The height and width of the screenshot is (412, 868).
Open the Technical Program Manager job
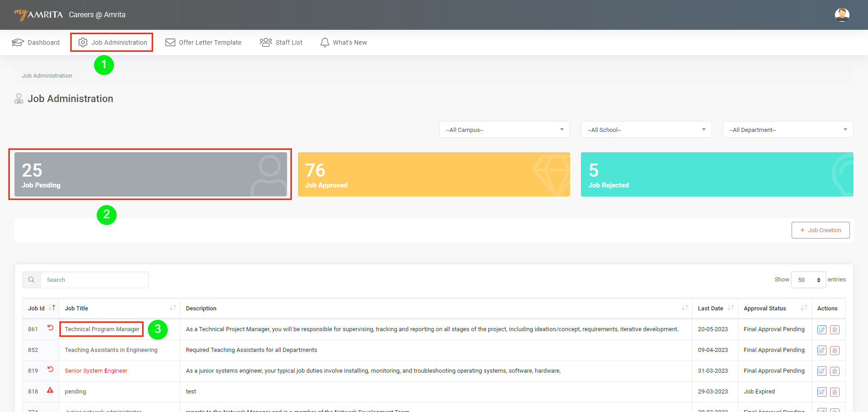tap(102, 329)
